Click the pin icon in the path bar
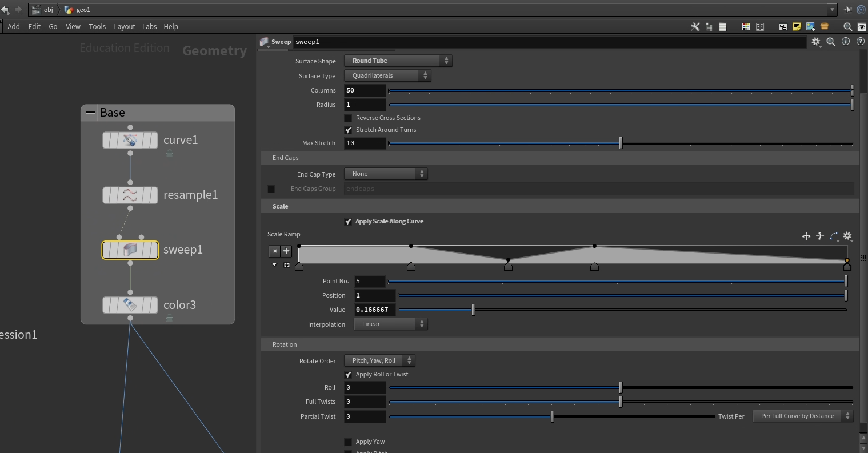The width and height of the screenshot is (868, 453). click(x=848, y=10)
